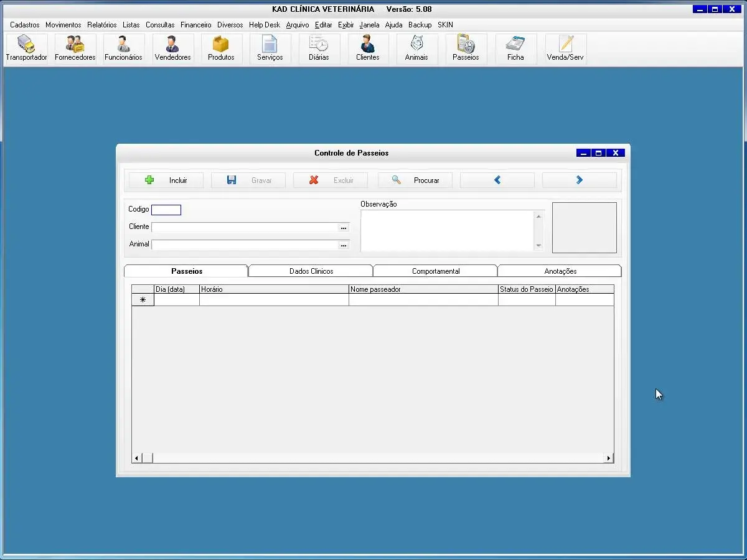Open Animal lookup ellipsis button
The height and width of the screenshot is (560, 747).
click(x=343, y=245)
